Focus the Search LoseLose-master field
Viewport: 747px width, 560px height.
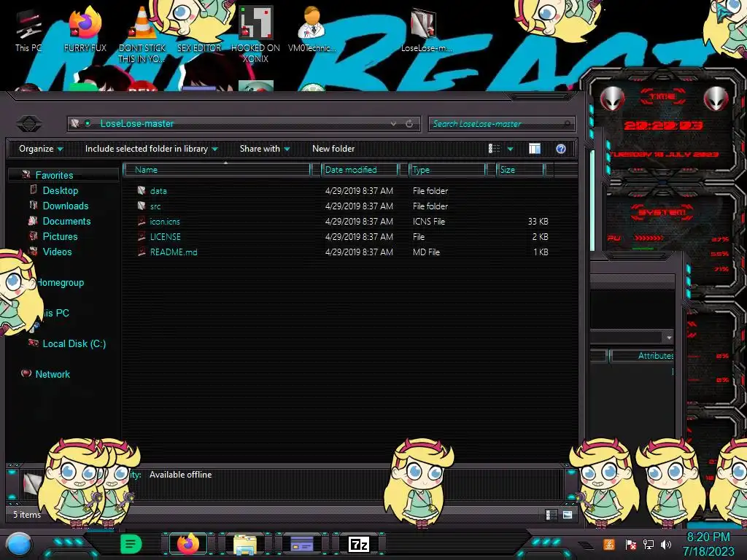(x=501, y=124)
